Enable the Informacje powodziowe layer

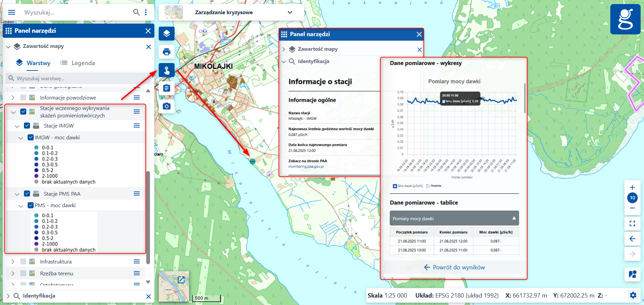click(23, 98)
